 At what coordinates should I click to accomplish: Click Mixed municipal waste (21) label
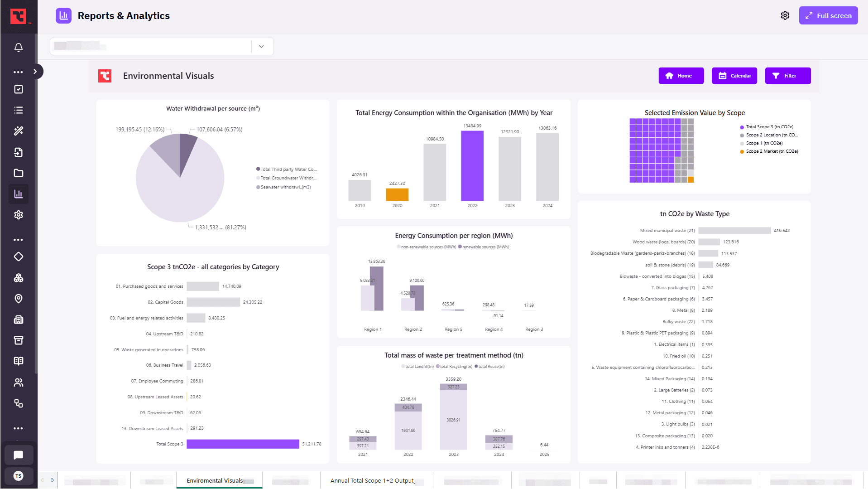[667, 231]
